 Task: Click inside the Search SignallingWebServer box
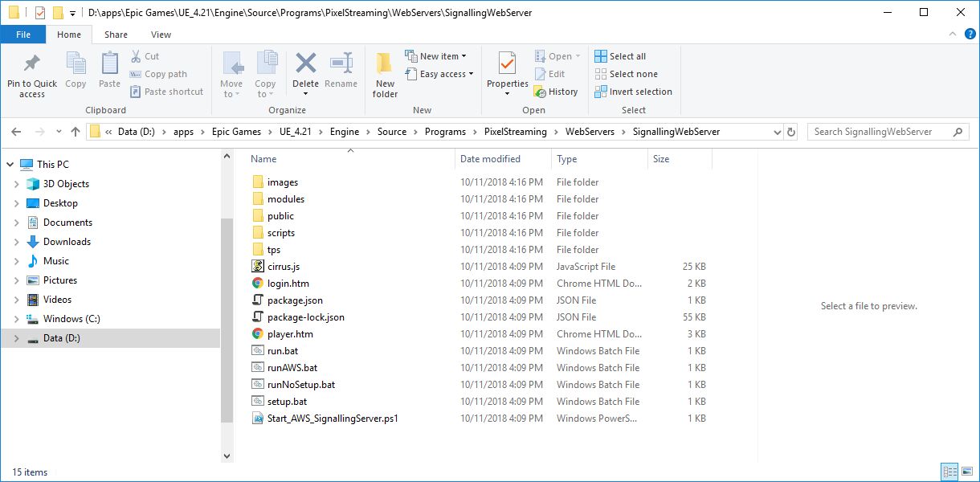pyautogui.click(x=884, y=131)
